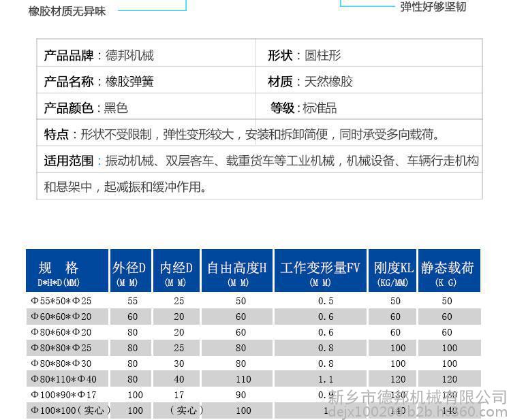Click the 新乡市德邦机械有限公司 company name
This screenshot has width=511, height=420.
418,397
